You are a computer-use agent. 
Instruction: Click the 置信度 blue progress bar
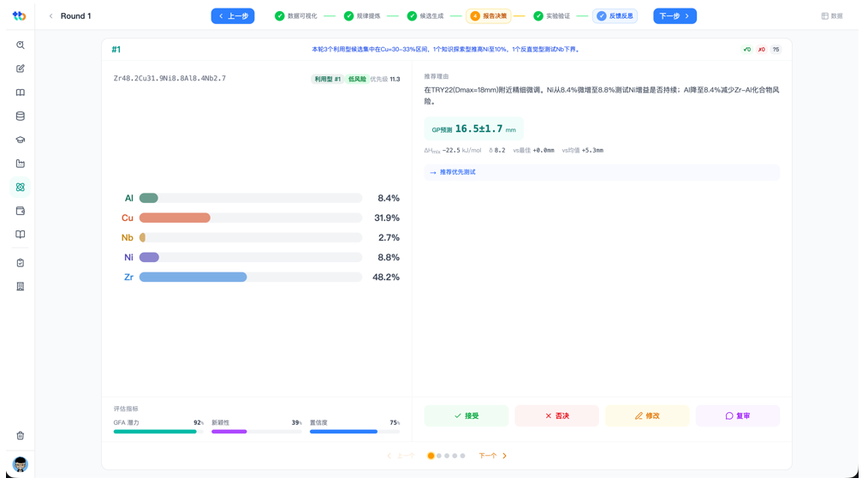pyautogui.click(x=355, y=432)
